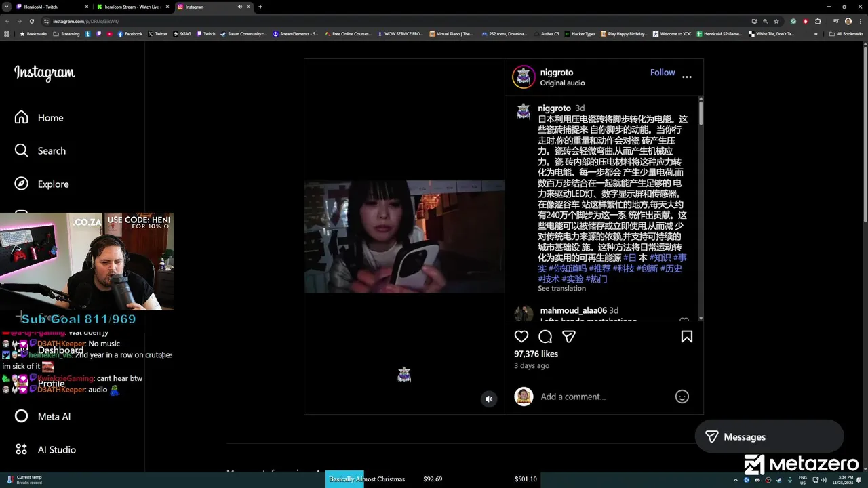The width and height of the screenshot is (868, 488).
Task: Open the Streaming bookmarks folder
Action: click(66, 33)
